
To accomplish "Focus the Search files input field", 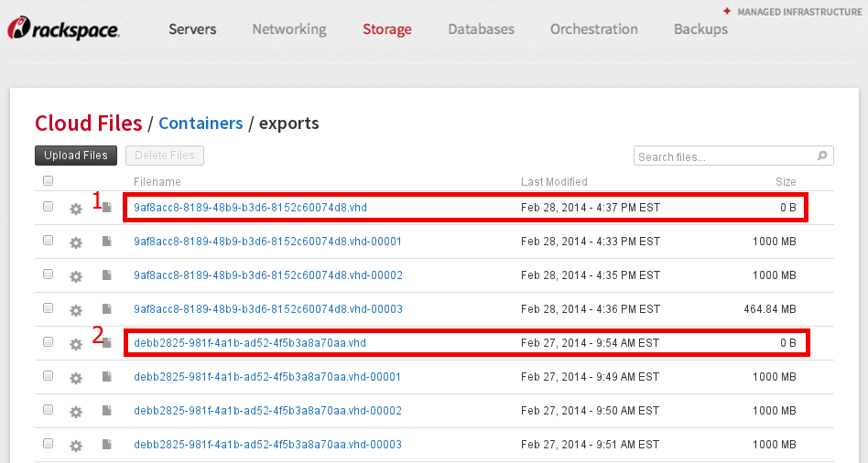I will click(x=733, y=156).
